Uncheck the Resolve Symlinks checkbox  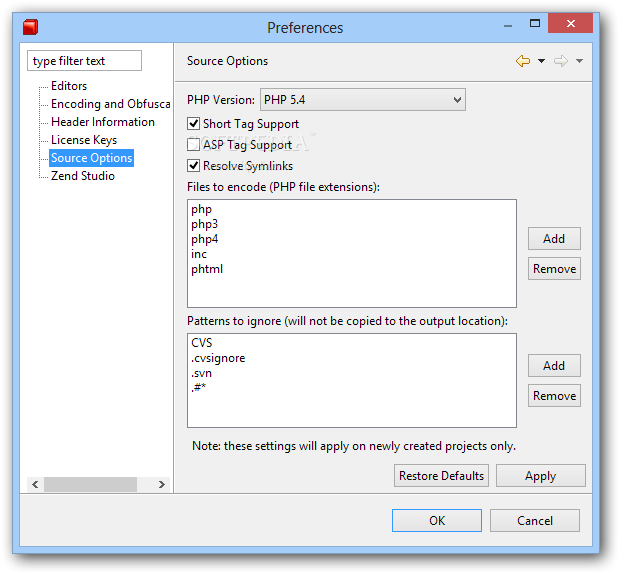[193, 166]
